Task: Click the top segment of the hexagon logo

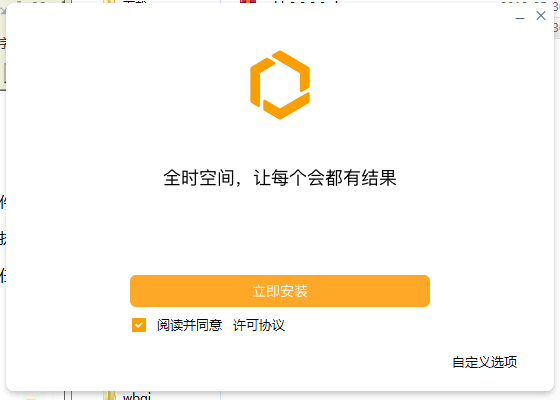Action: point(291,70)
